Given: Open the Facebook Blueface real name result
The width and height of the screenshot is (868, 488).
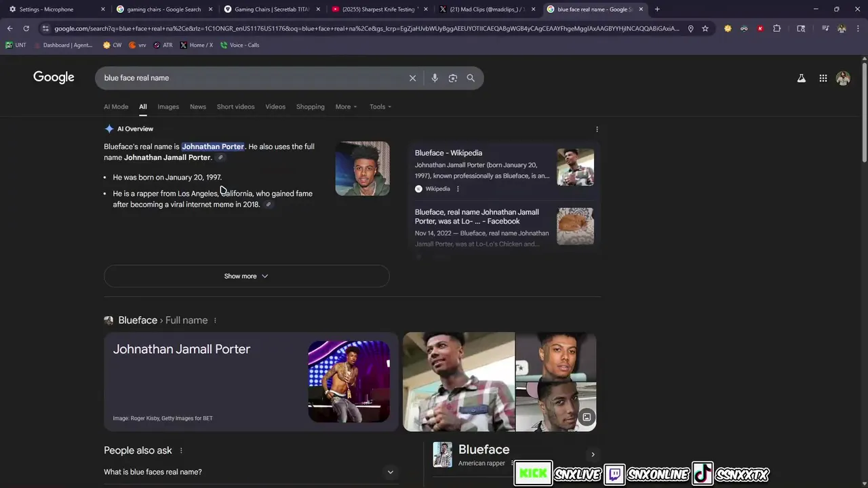Looking at the screenshot, I should click(477, 217).
